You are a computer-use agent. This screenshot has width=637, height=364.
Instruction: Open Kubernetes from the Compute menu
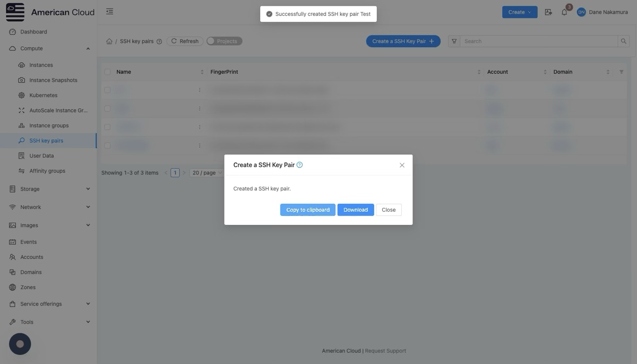tap(43, 96)
